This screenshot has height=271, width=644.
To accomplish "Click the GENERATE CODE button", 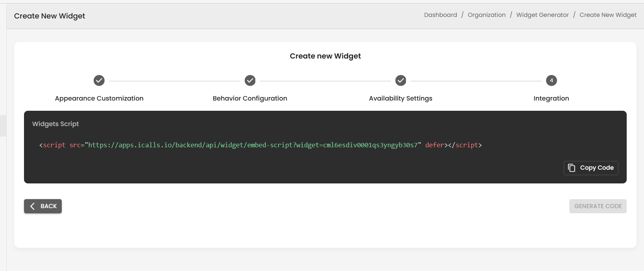I will point(598,206).
